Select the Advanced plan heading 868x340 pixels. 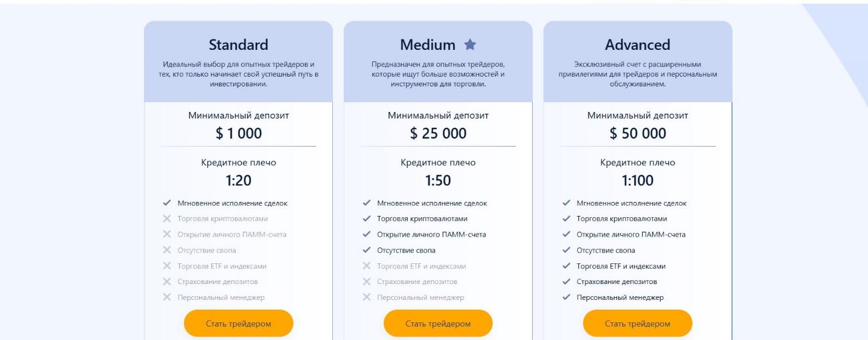(638, 44)
